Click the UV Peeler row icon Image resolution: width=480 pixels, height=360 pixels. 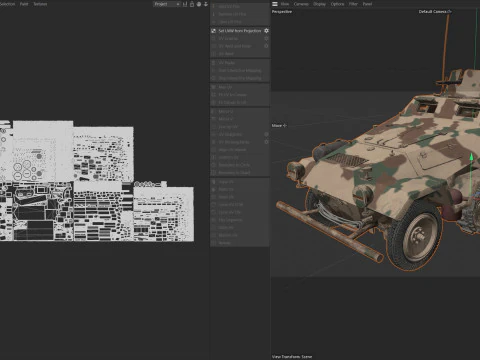click(x=213, y=63)
